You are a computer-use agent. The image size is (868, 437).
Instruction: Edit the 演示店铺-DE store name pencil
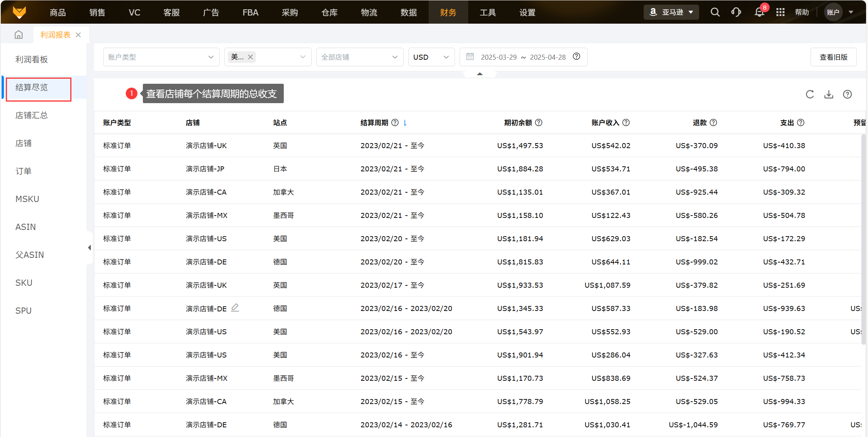click(x=235, y=308)
